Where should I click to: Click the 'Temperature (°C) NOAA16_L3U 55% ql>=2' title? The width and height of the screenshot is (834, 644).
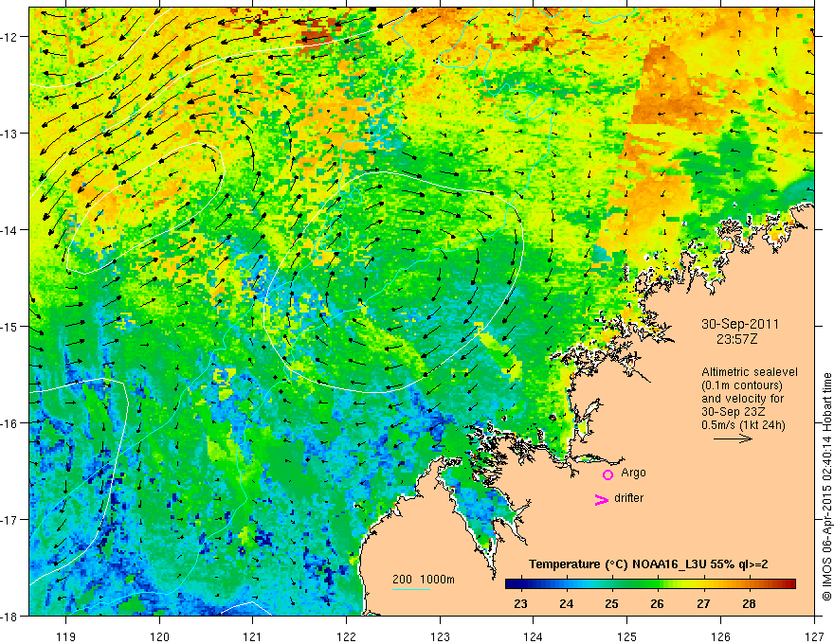pos(648,564)
